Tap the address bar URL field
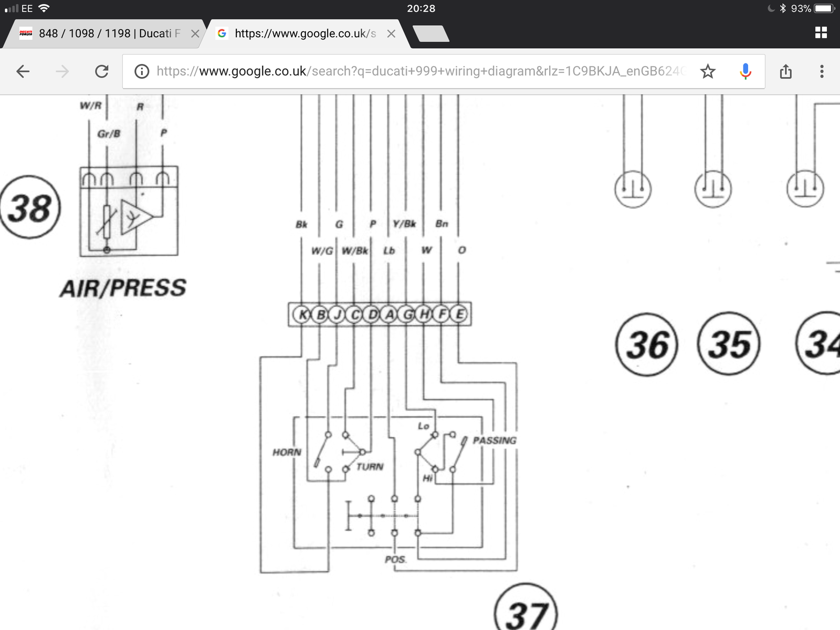The image size is (840, 630). point(420,71)
